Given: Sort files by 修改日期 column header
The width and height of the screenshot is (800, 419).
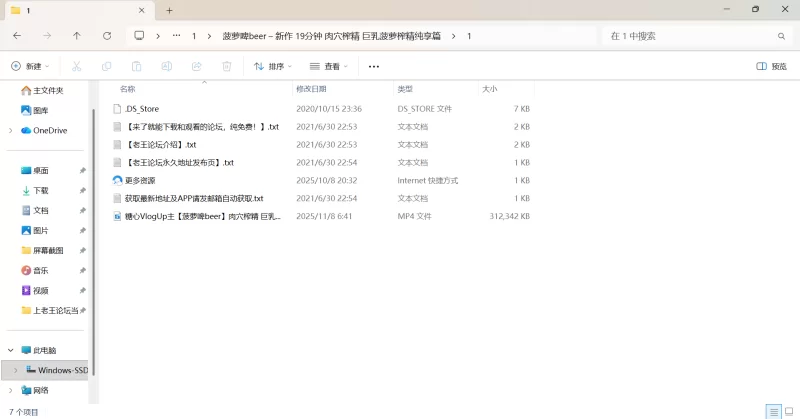Looking at the screenshot, I should [311, 89].
